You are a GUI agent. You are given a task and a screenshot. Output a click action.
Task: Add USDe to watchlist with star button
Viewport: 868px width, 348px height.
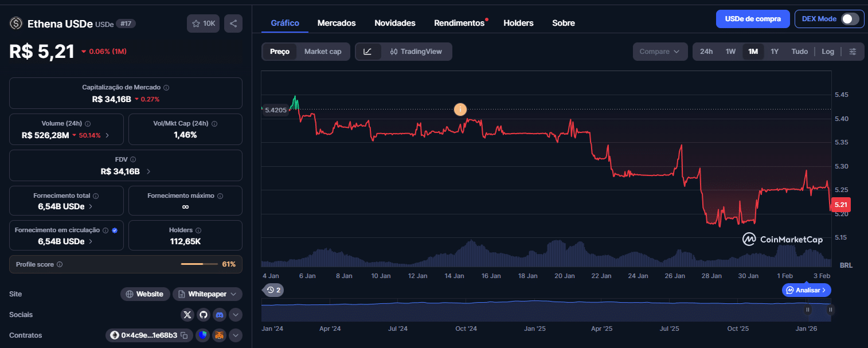point(203,24)
